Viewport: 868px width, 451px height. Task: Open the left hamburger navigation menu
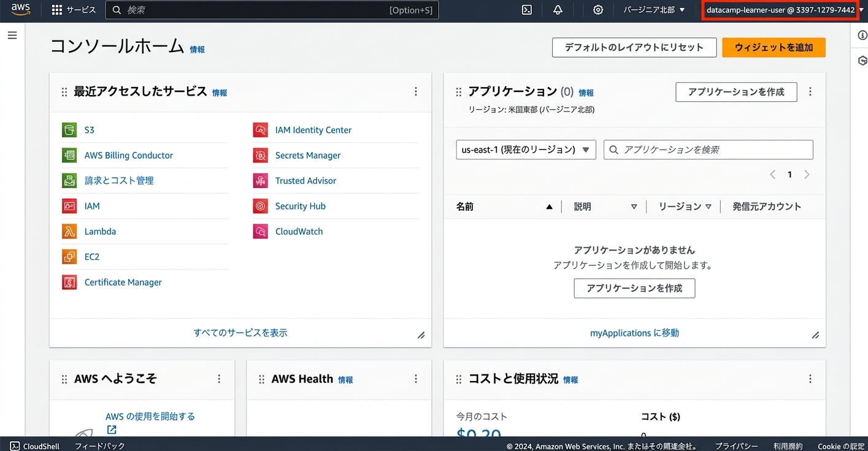click(x=12, y=36)
